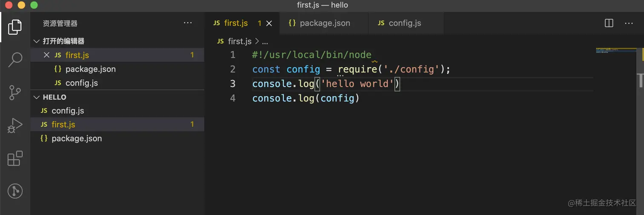644x215 pixels.
Task: Open config.js in HELLO folder tree
Action: pos(68,111)
